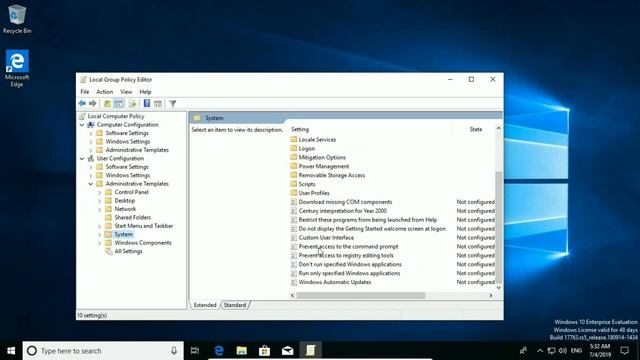This screenshot has height=360, width=640.
Task: Expand Software Settings under Computer Configuration
Action: point(91,133)
